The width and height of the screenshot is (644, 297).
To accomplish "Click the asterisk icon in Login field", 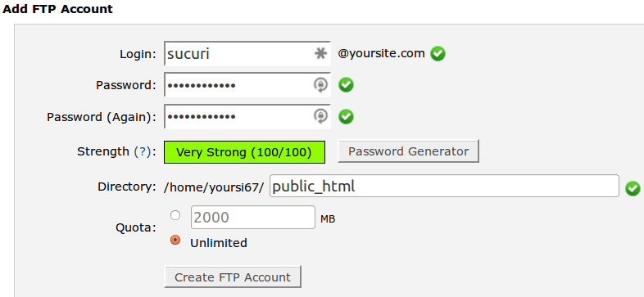I will (x=320, y=53).
